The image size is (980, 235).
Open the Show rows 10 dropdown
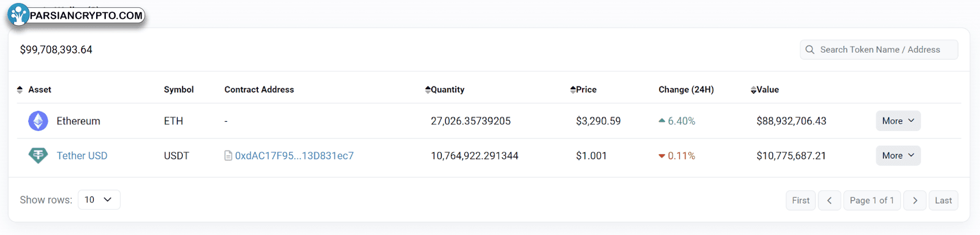(x=99, y=200)
